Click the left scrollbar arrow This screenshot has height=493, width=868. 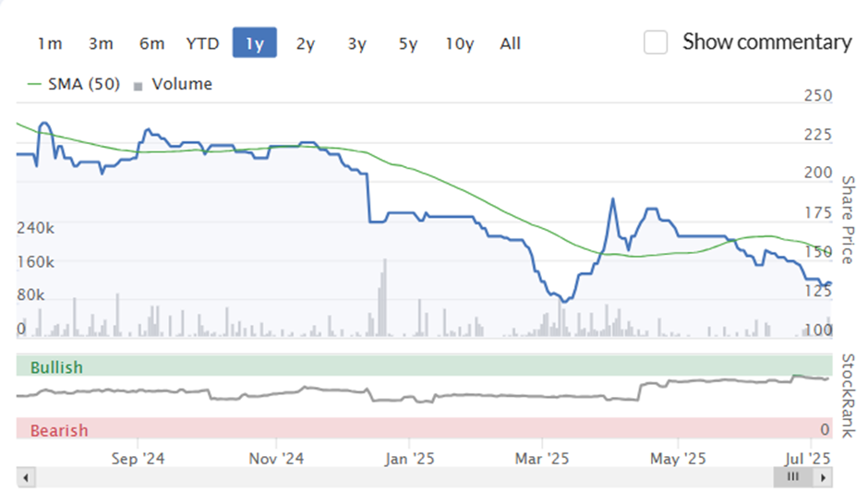point(26,477)
